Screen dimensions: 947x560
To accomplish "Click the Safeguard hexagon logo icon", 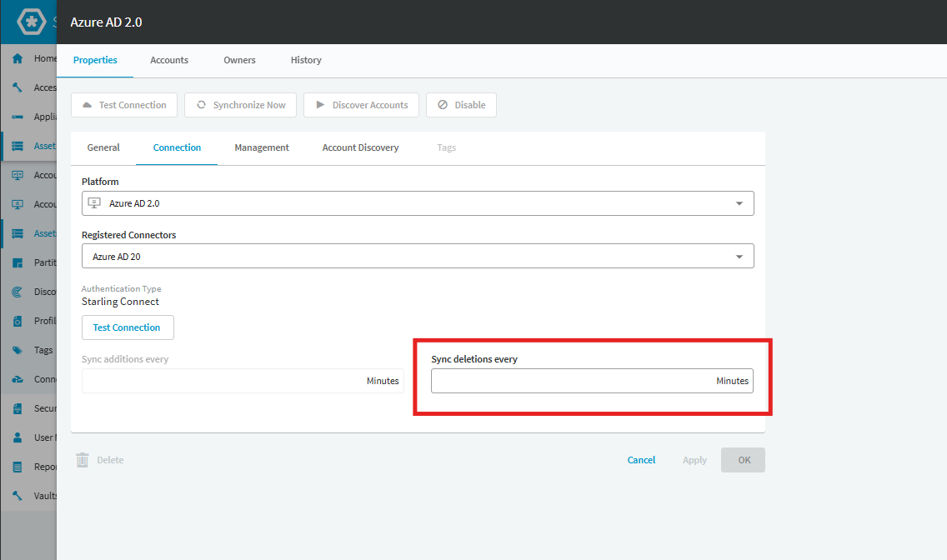I will point(32,22).
